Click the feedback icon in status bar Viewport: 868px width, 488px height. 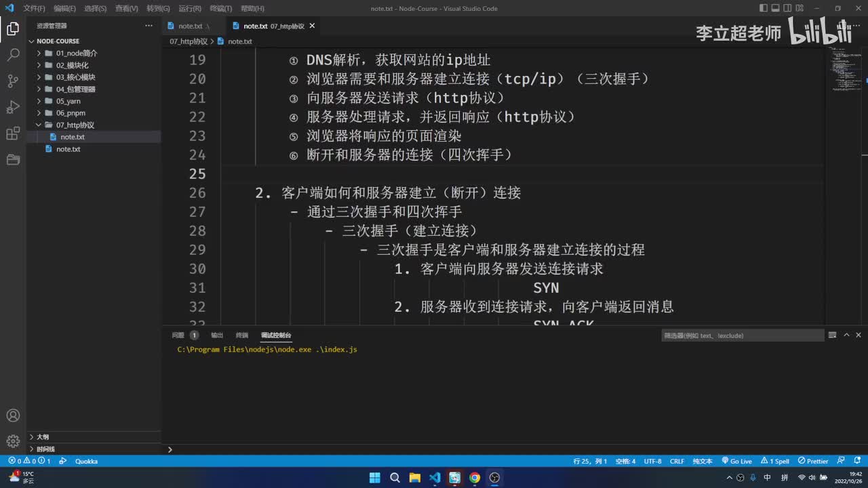842,461
